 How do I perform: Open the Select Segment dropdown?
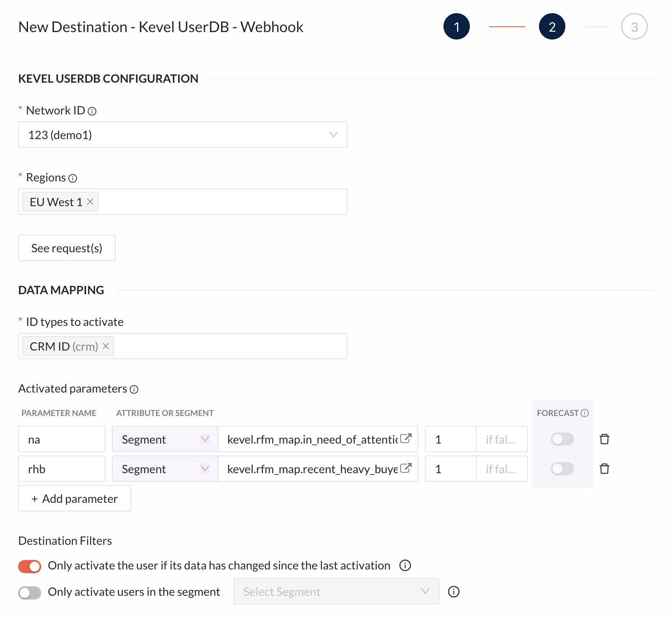point(336,591)
